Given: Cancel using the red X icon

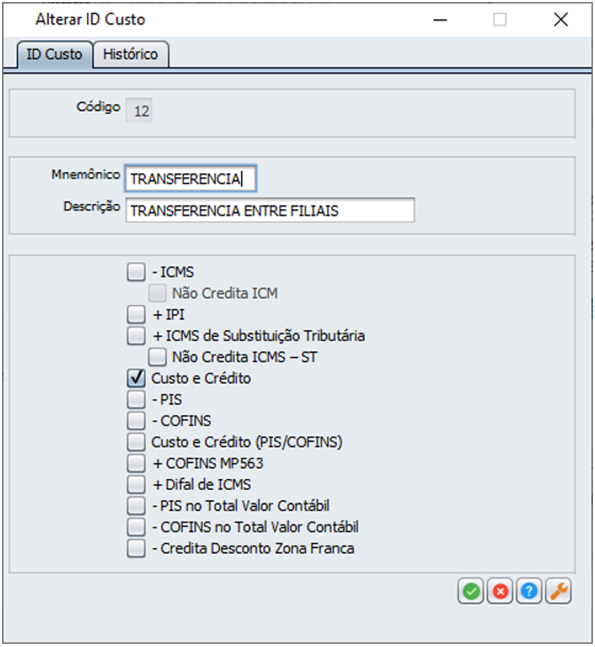Looking at the screenshot, I should 500,591.
